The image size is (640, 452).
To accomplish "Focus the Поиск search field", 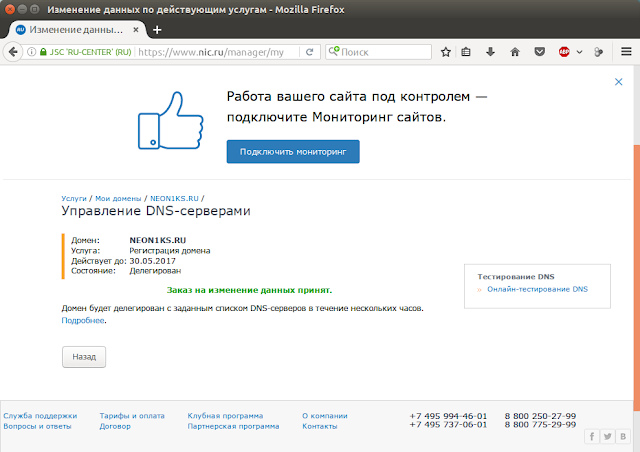I will tap(378, 52).
